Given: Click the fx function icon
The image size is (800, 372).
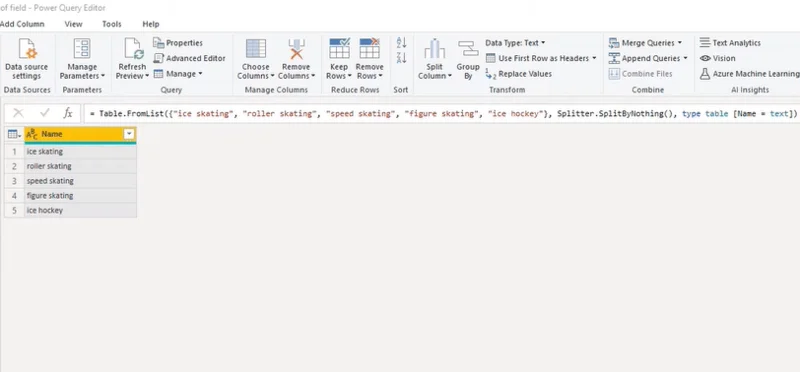Looking at the screenshot, I should [x=68, y=113].
